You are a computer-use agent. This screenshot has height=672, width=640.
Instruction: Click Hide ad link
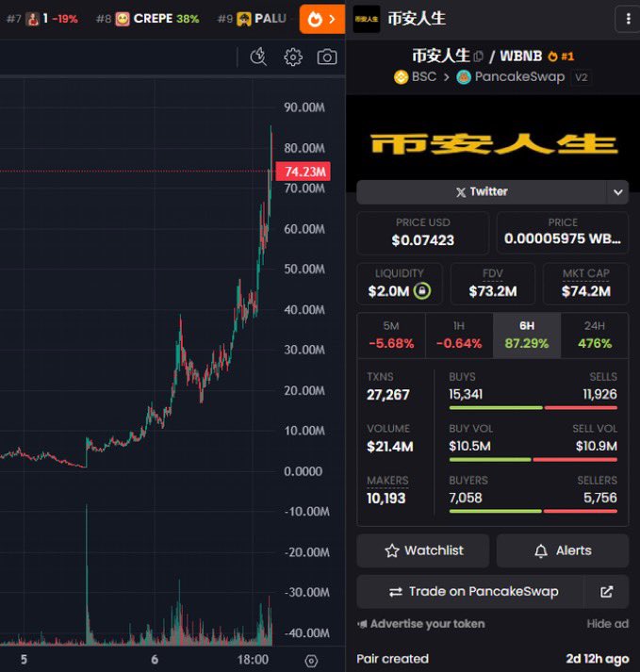607,624
